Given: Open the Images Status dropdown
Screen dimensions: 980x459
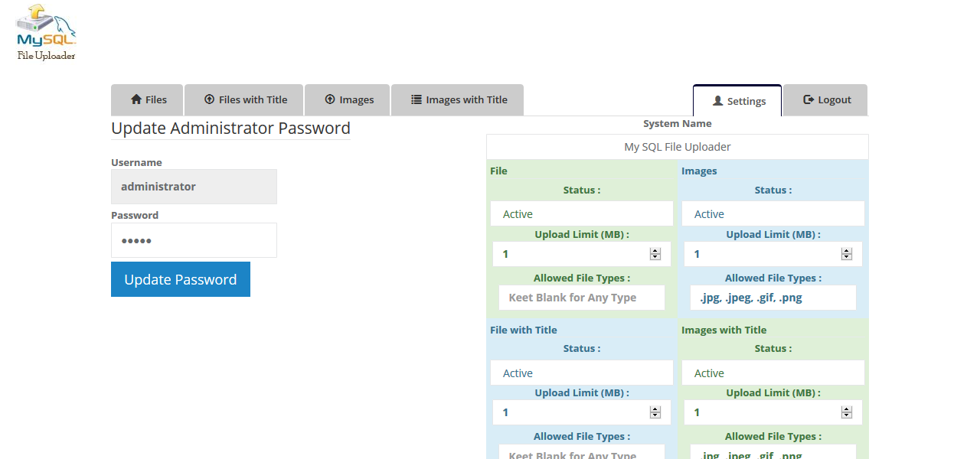Looking at the screenshot, I should (773, 213).
